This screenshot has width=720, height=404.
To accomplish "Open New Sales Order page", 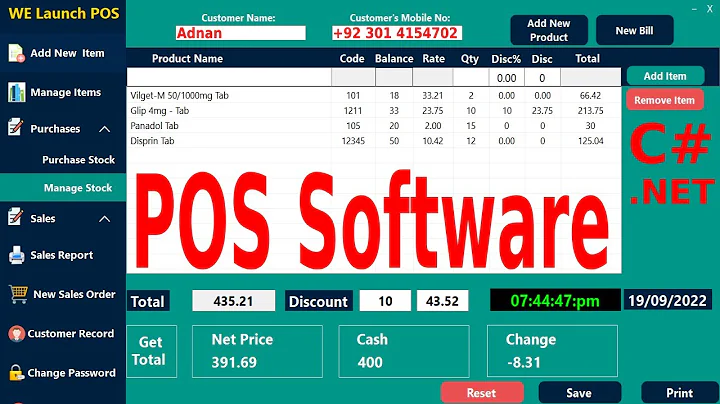I will point(63,294).
